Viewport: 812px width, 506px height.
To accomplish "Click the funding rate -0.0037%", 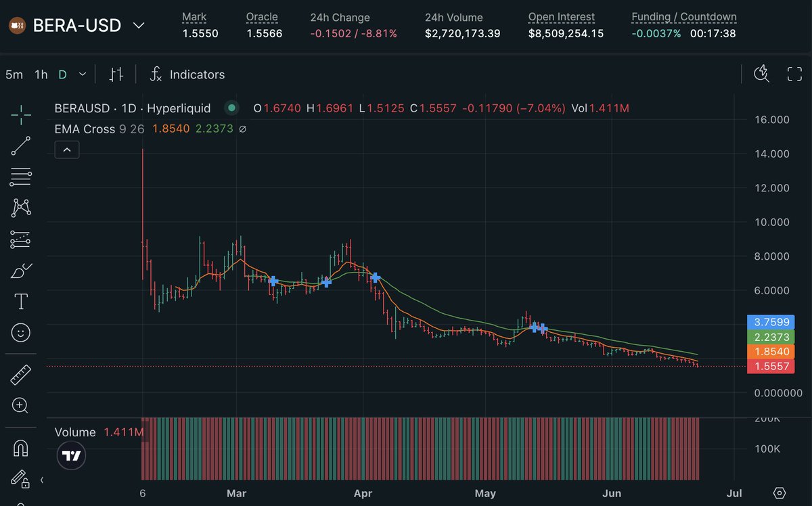I will 656,33.
